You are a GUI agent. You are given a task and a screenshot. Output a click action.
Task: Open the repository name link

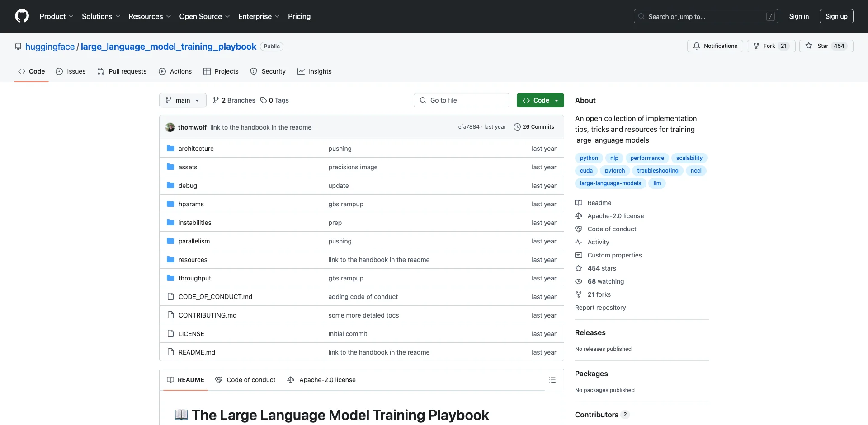click(x=169, y=47)
